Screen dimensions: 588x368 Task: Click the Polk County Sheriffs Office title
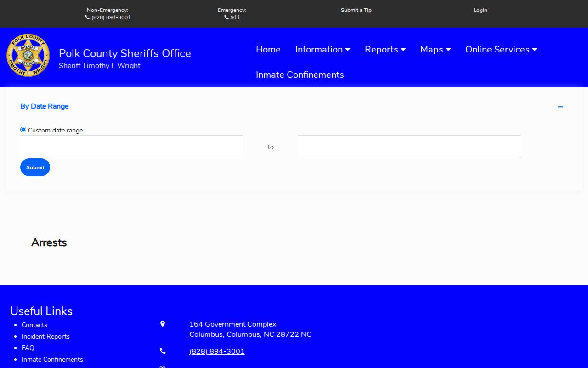point(125,53)
